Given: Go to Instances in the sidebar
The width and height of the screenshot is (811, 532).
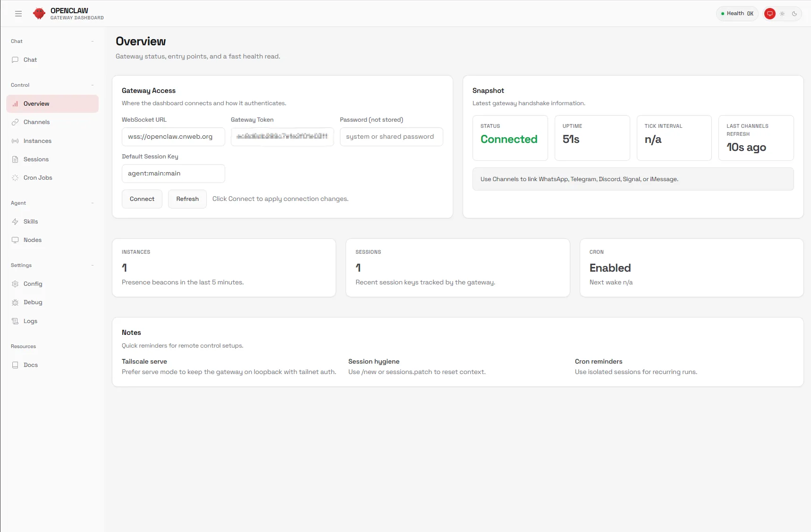Looking at the screenshot, I should [37, 141].
